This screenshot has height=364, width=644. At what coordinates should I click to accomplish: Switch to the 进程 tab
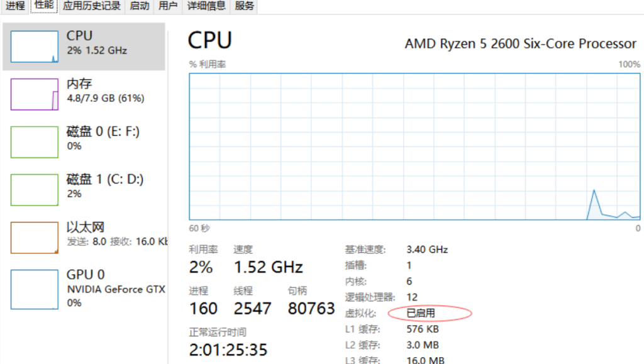click(x=15, y=6)
